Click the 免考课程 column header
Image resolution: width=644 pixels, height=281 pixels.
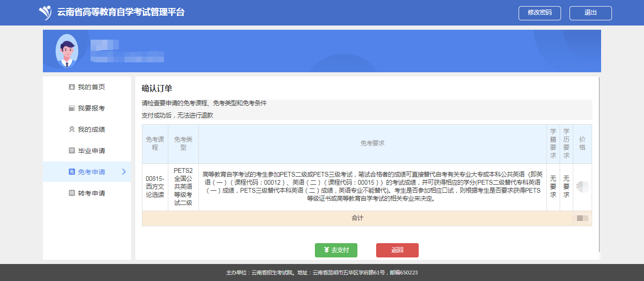point(155,144)
